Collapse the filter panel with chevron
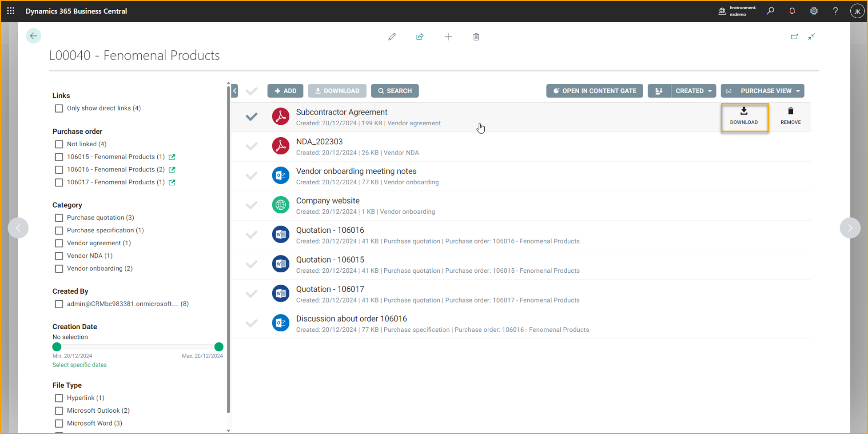 click(x=235, y=91)
